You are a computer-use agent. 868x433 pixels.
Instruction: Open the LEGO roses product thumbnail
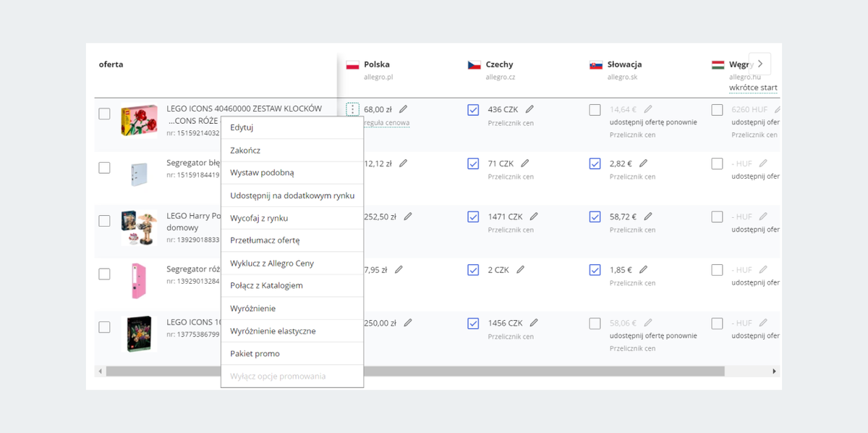[x=139, y=119]
